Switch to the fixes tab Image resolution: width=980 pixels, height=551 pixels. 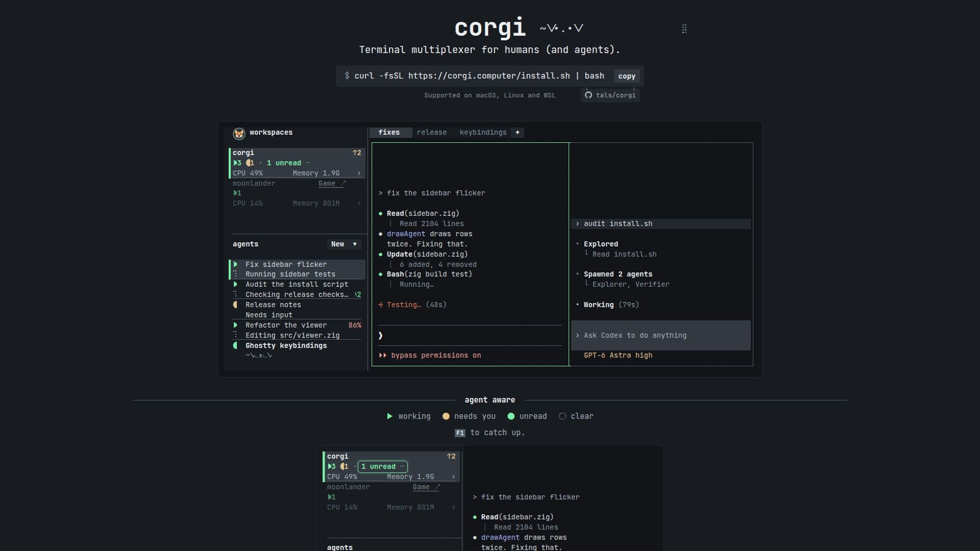coord(390,132)
